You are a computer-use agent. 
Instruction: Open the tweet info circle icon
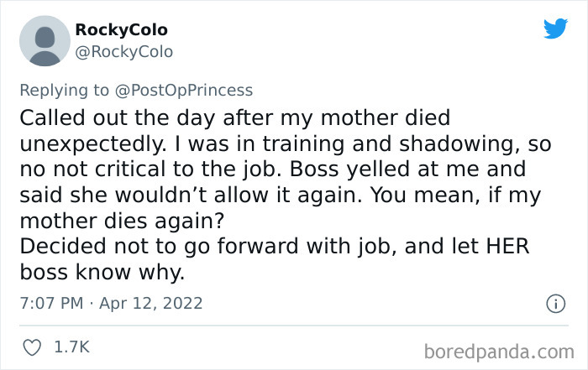point(555,305)
